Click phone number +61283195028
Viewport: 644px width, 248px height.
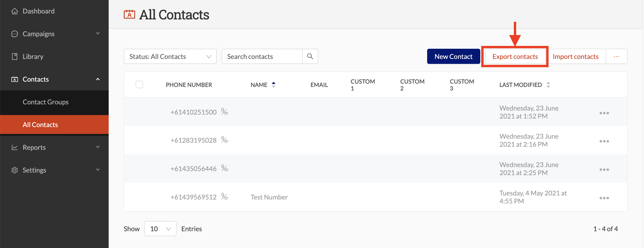193,140
